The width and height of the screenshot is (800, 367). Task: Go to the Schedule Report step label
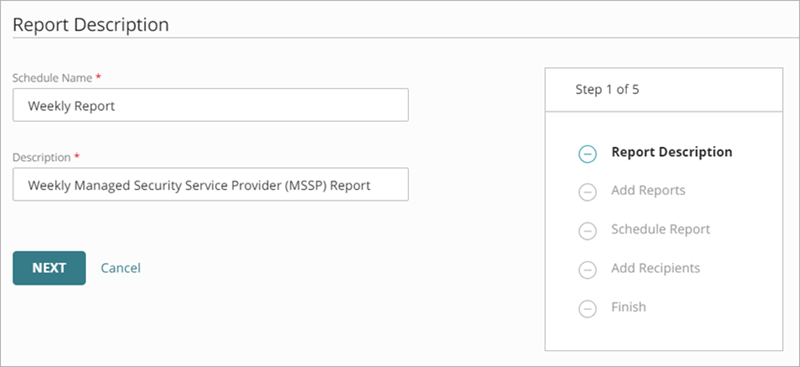tap(660, 230)
